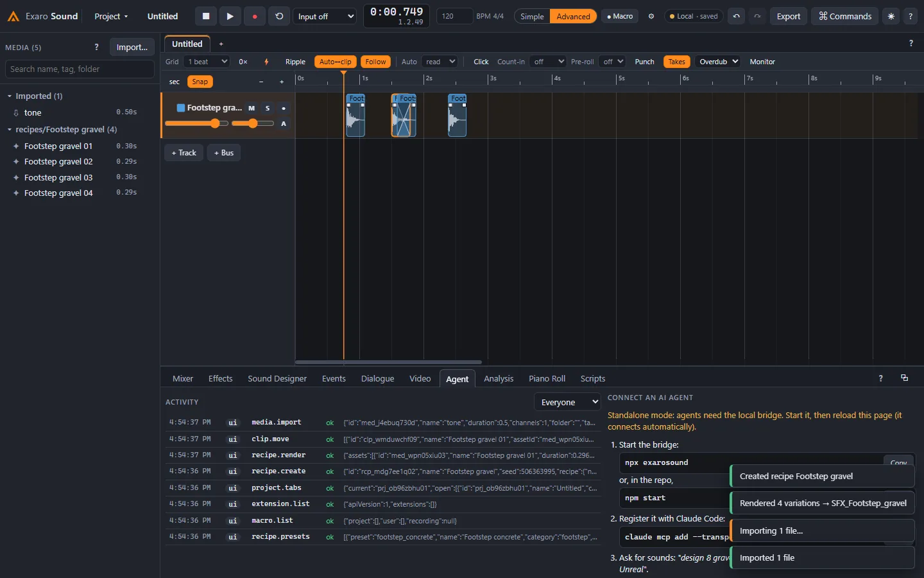Zoom out the timeline with minus

(261, 82)
